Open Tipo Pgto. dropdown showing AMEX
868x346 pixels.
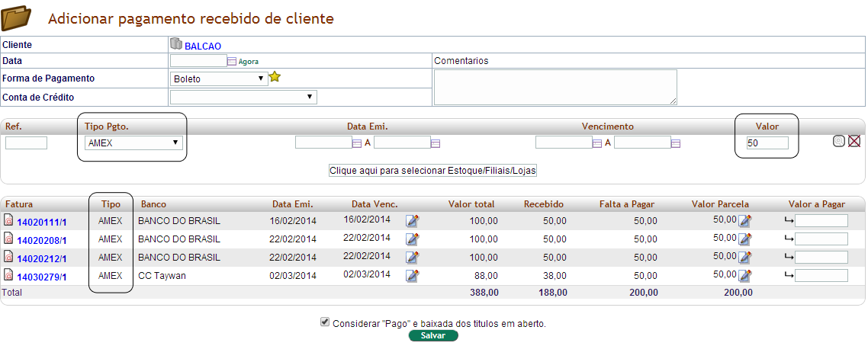[133, 143]
